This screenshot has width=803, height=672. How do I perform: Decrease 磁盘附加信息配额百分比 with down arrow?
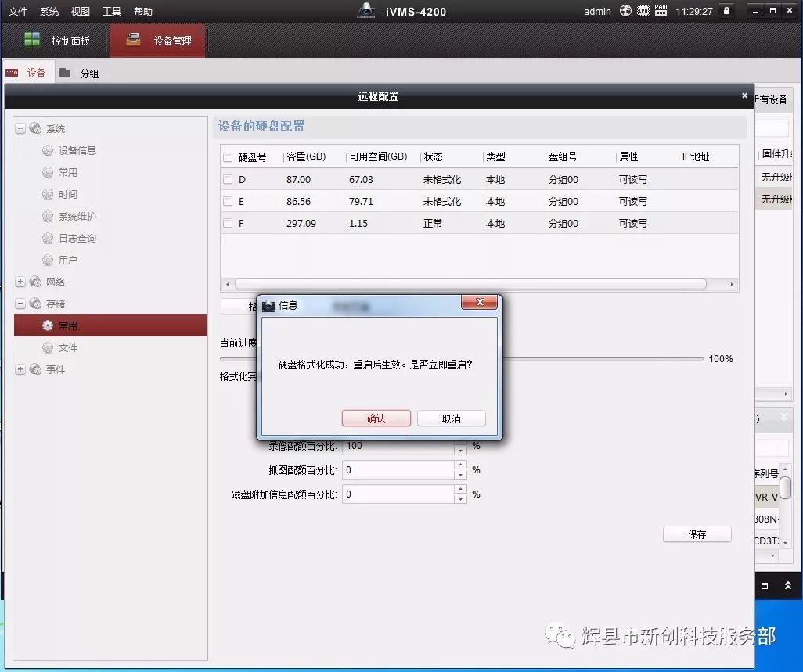click(460, 498)
